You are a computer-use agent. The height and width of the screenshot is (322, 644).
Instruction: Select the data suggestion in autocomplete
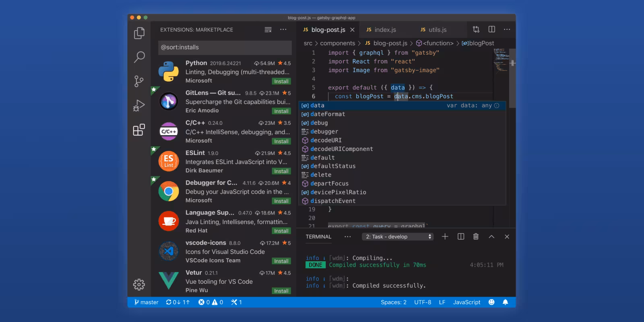402,105
